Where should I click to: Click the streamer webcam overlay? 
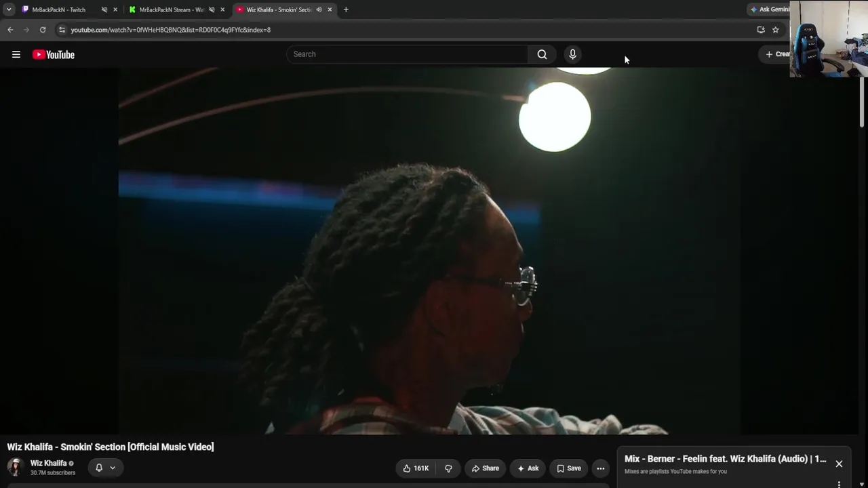pyautogui.click(x=829, y=39)
